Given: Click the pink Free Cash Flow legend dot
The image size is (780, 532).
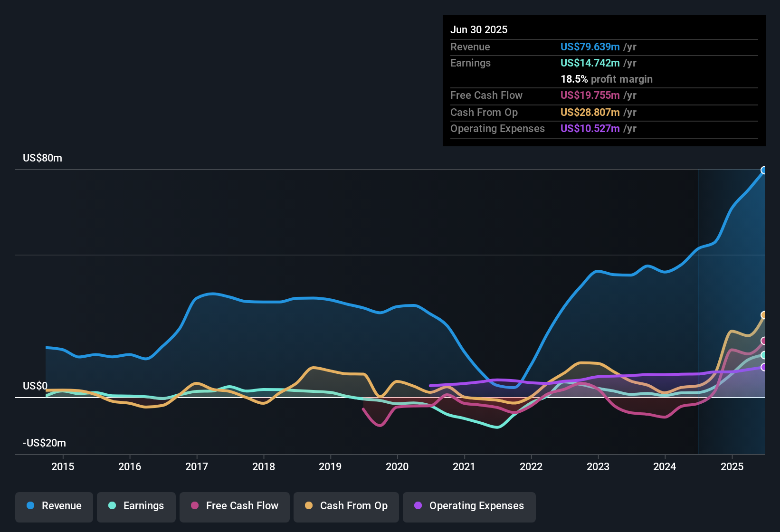Looking at the screenshot, I should 195,506.
